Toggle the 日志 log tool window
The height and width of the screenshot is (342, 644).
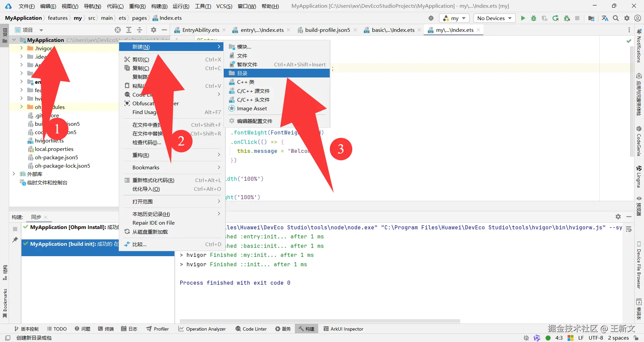129,329
